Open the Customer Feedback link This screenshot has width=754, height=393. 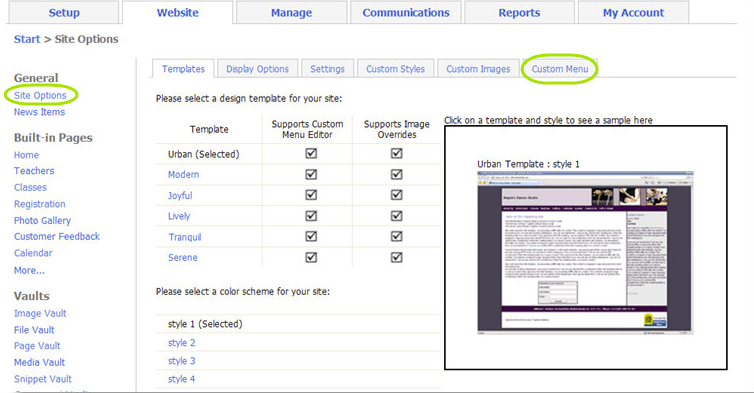(x=57, y=236)
